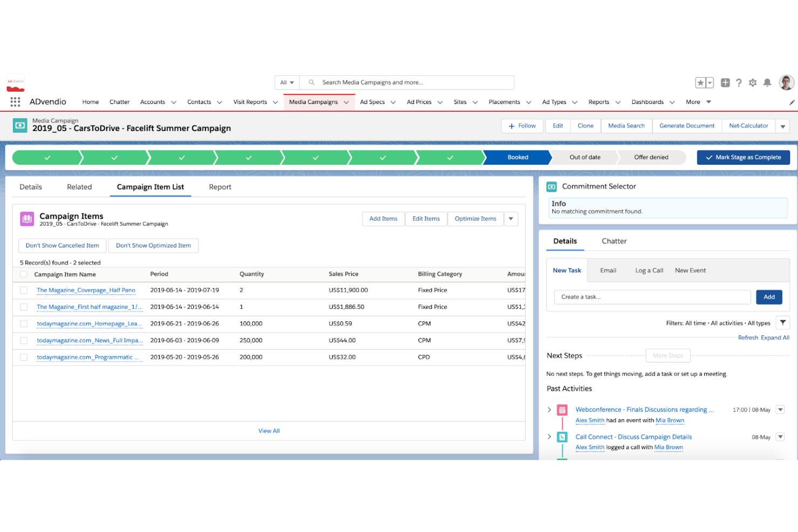Click the Campaign Items list icon
The width and height of the screenshot is (798, 532).
click(x=27, y=219)
